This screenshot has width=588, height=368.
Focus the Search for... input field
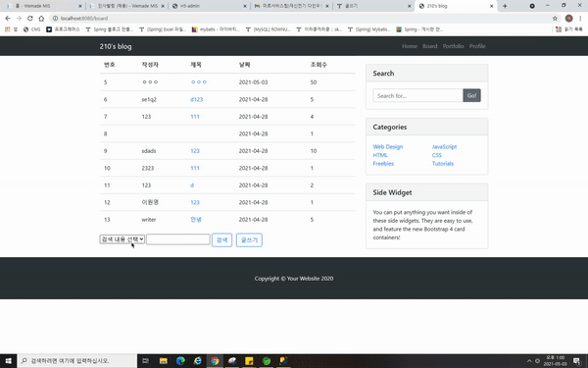pos(417,95)
